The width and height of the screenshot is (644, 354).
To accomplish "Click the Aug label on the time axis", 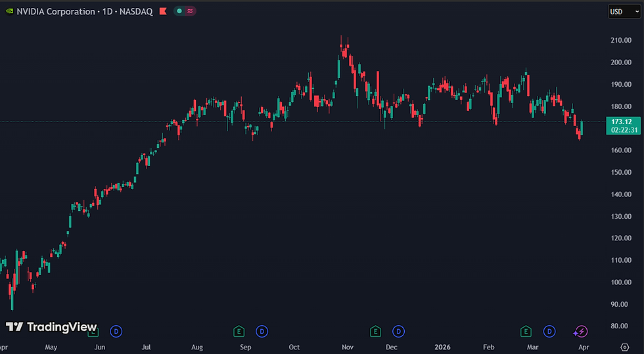I will 197,347.
